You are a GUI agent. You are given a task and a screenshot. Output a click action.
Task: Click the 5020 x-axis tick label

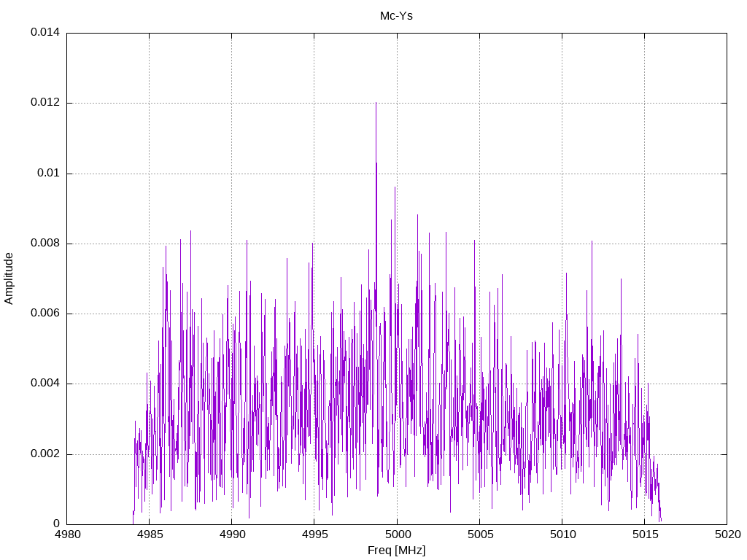pos(727,534)
